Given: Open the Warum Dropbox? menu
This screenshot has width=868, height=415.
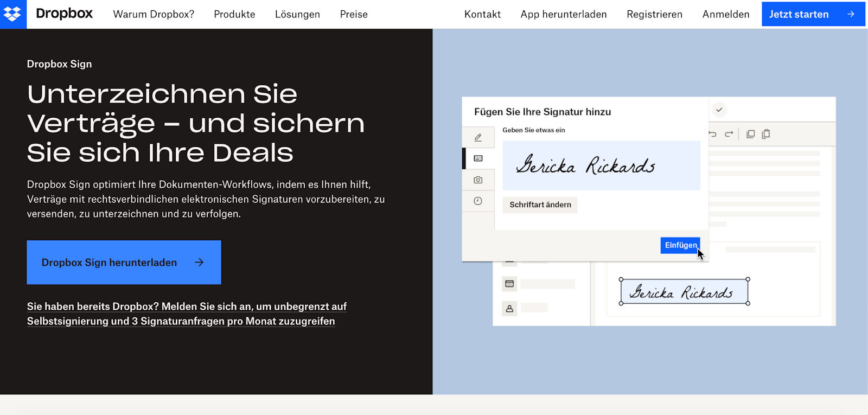Looking at the screenshot, I should click(154, 14).
